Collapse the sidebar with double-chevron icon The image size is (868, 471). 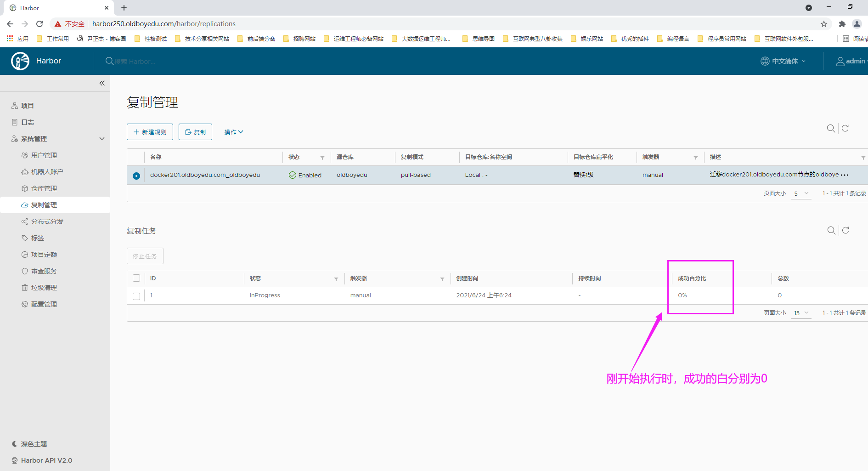coord(102,83)
